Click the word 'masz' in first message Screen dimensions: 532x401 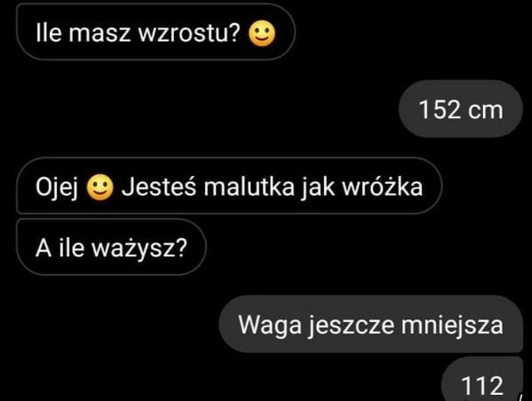[99, 34]
